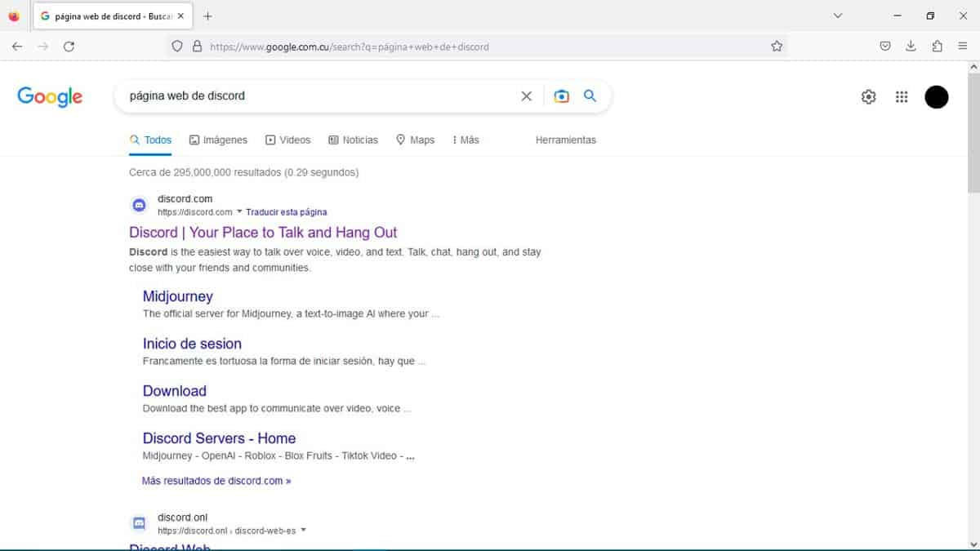The width and height of the screenshot is (980, 551).
Task: Switch to the Noticias tab
Action: pyautogui.click(x=353, y=140)
